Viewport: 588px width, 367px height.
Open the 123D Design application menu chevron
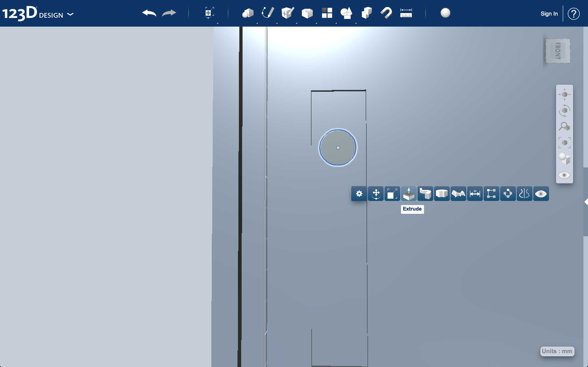pos(71,14)
